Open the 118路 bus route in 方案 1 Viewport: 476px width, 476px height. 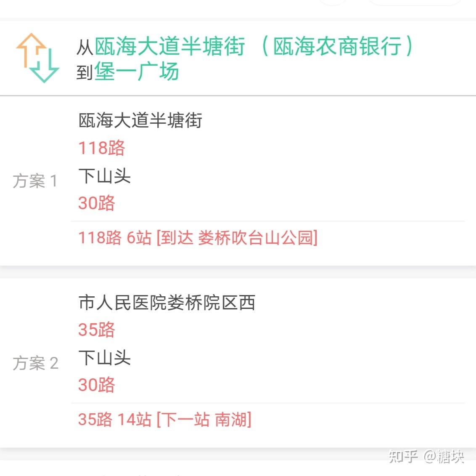(x=102, y=148)
